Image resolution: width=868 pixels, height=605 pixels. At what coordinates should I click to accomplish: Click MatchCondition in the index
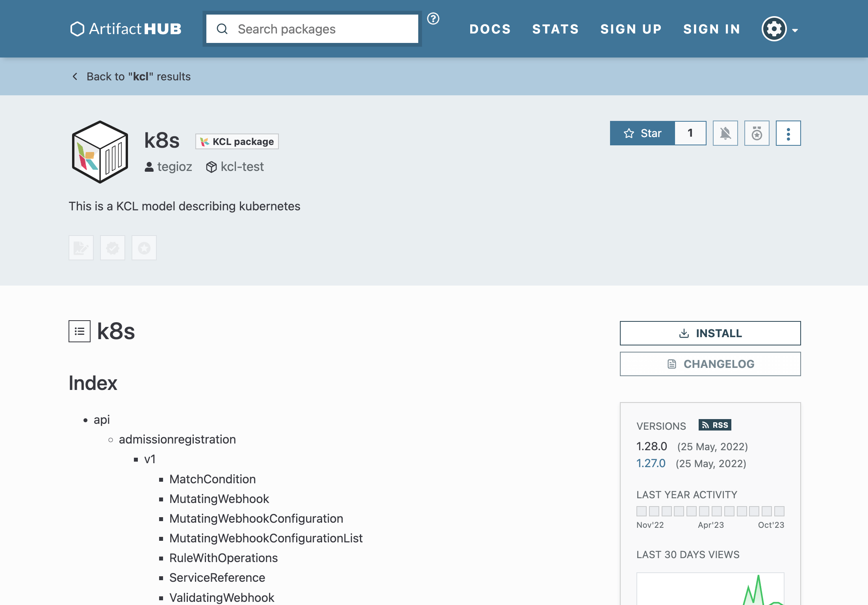tap(213, 479)
